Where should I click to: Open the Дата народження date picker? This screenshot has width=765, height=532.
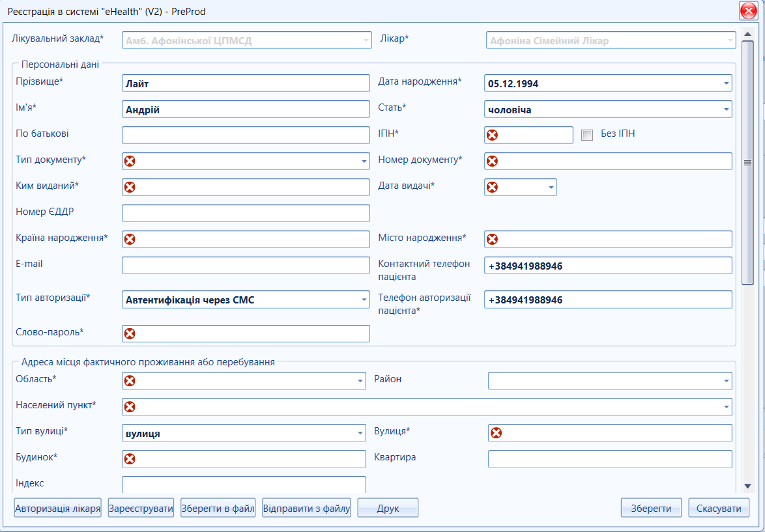(x=726, y=83)
